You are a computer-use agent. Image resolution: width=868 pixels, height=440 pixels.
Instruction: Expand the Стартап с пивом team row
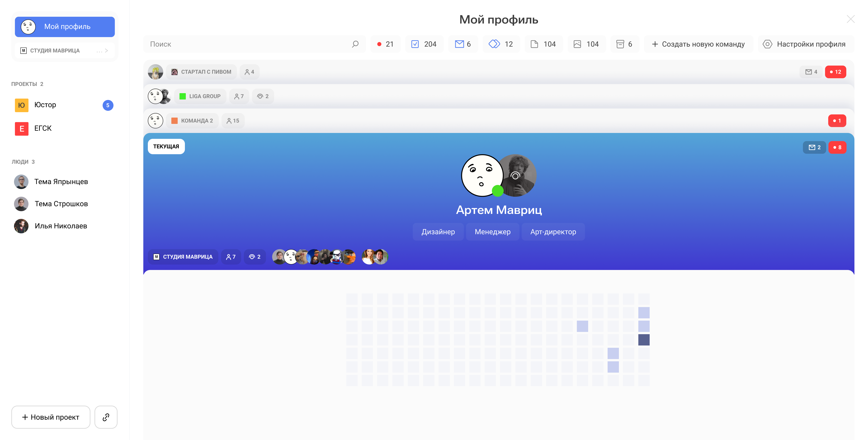(206, 72)
